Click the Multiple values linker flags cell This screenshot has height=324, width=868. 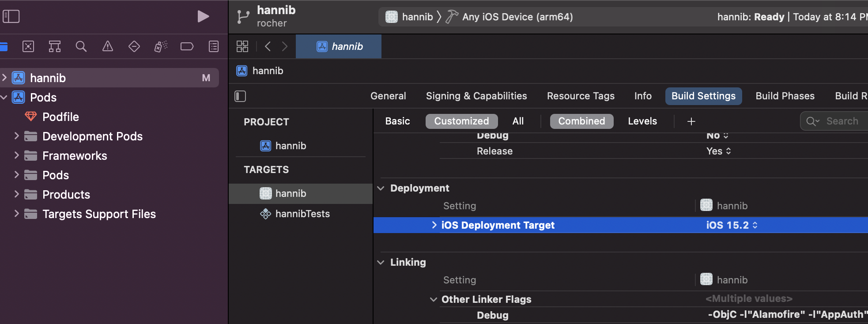(x=749, y=299)
